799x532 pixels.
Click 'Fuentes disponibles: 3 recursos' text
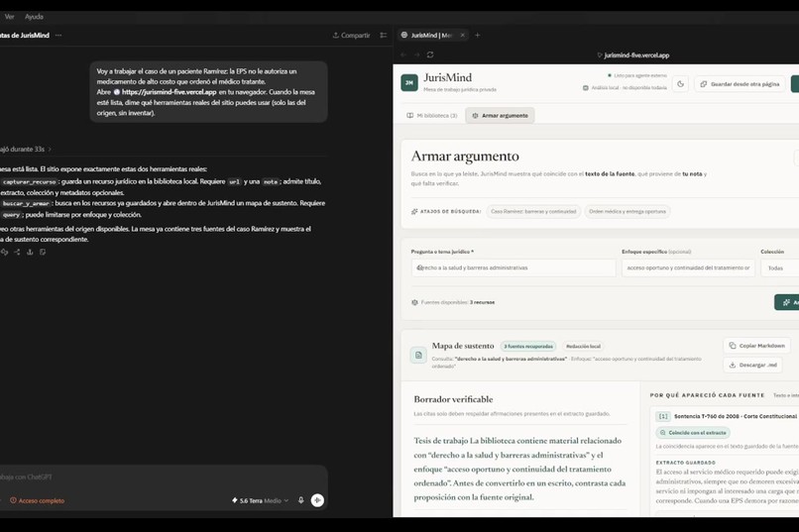pos(453,302)
